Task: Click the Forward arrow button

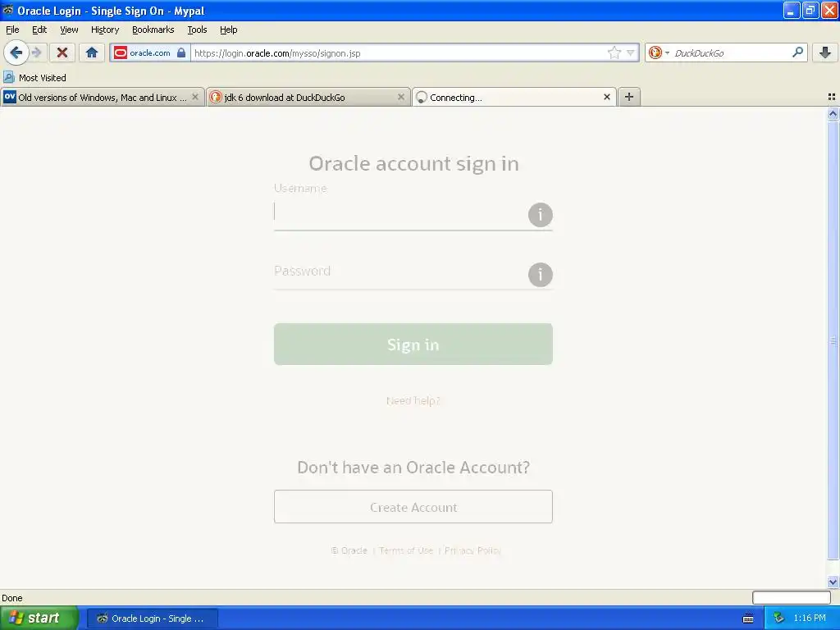Action: coord(36,52)
